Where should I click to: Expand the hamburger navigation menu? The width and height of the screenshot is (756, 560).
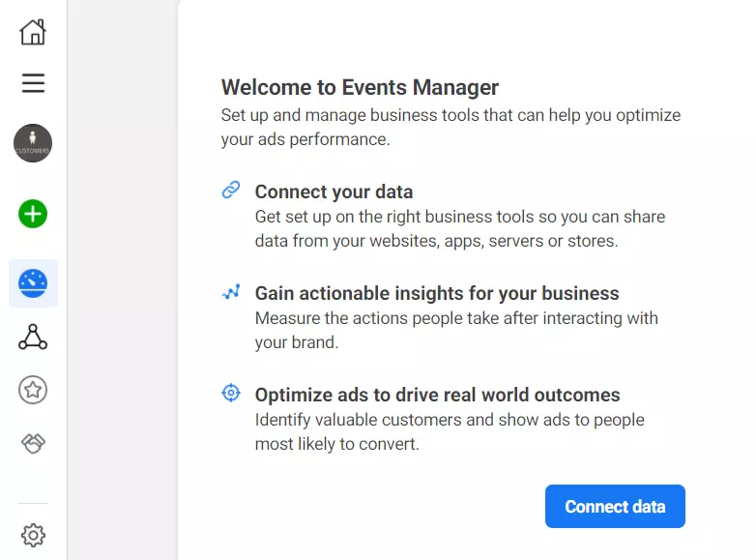click(x=33, y=84)
